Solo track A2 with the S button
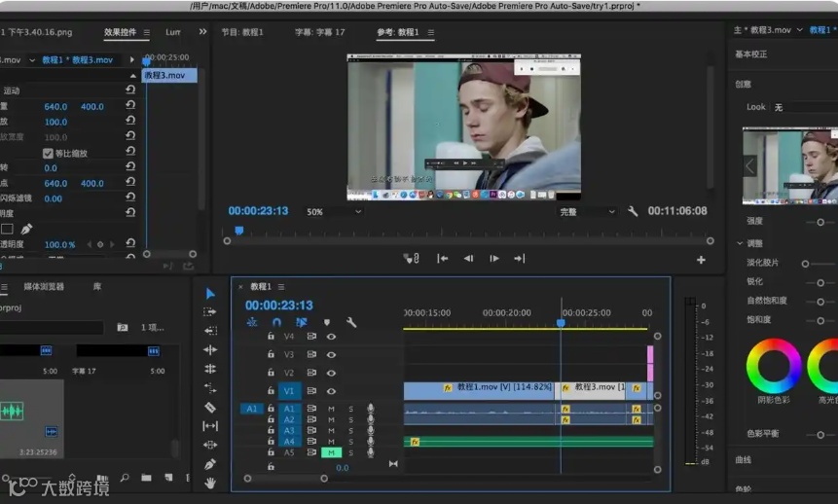The width and height of the screenshot is (838, 504). [351, 420]
